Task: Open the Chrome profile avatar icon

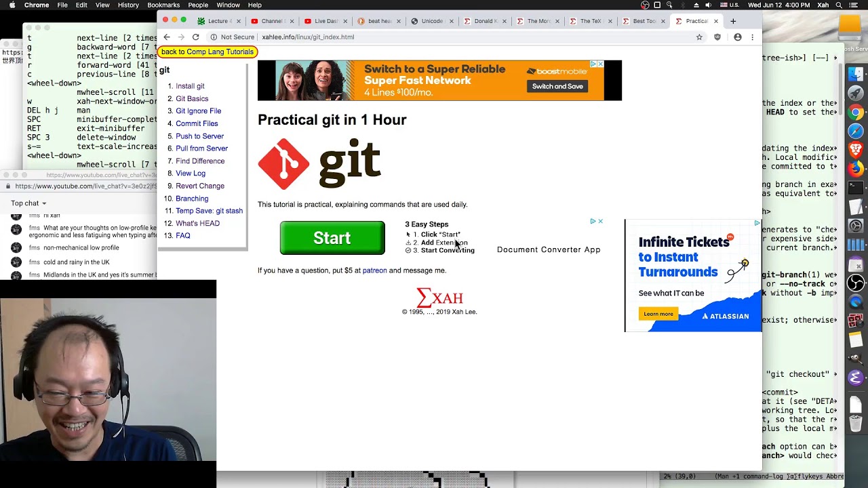Action: tap(738, 37)
